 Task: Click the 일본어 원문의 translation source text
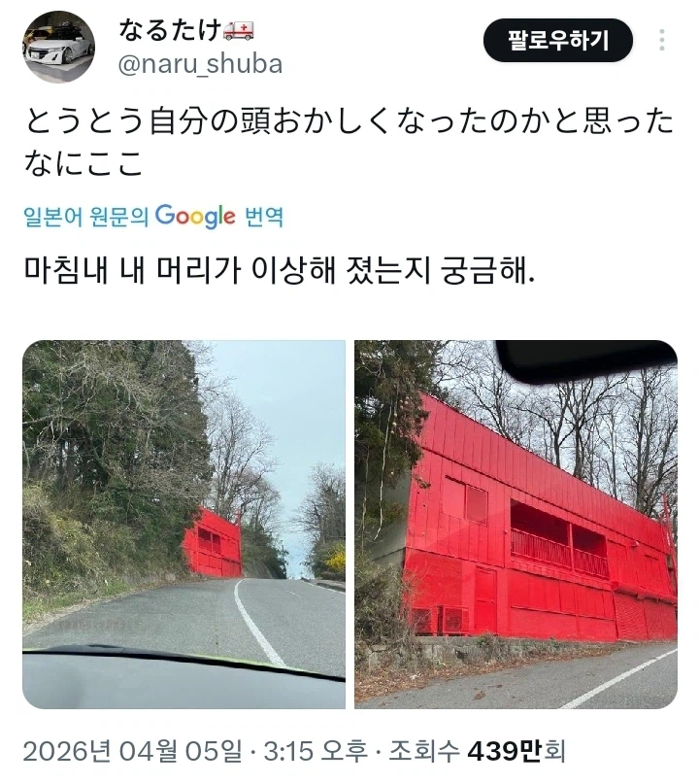[86, 217]
